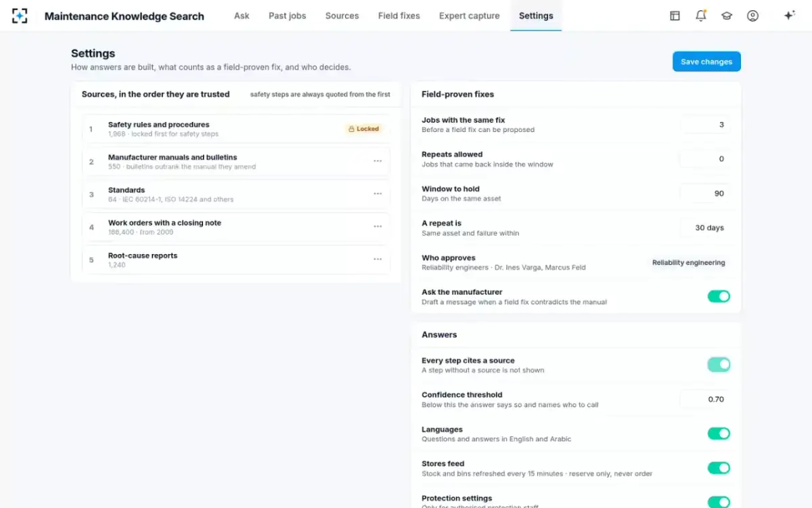Open more options for Standards source
This screenshot has width=812, height=508.
378,194
